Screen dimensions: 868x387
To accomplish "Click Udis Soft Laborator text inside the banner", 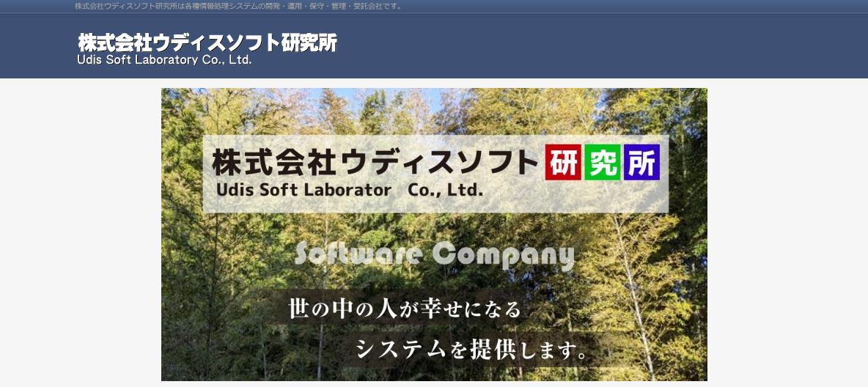I will click(x=304, y=191).
